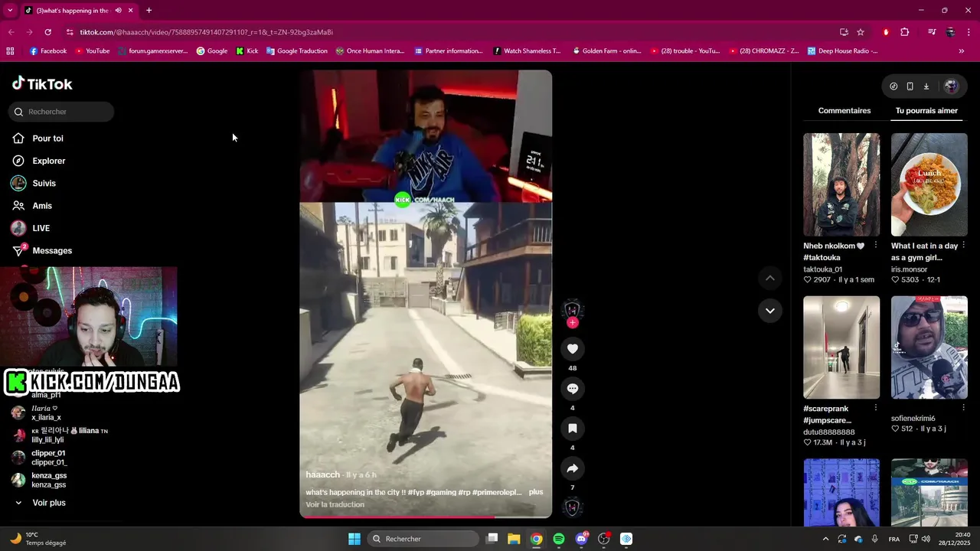Open new Chrome tab plus button

(x=149, y=11)
